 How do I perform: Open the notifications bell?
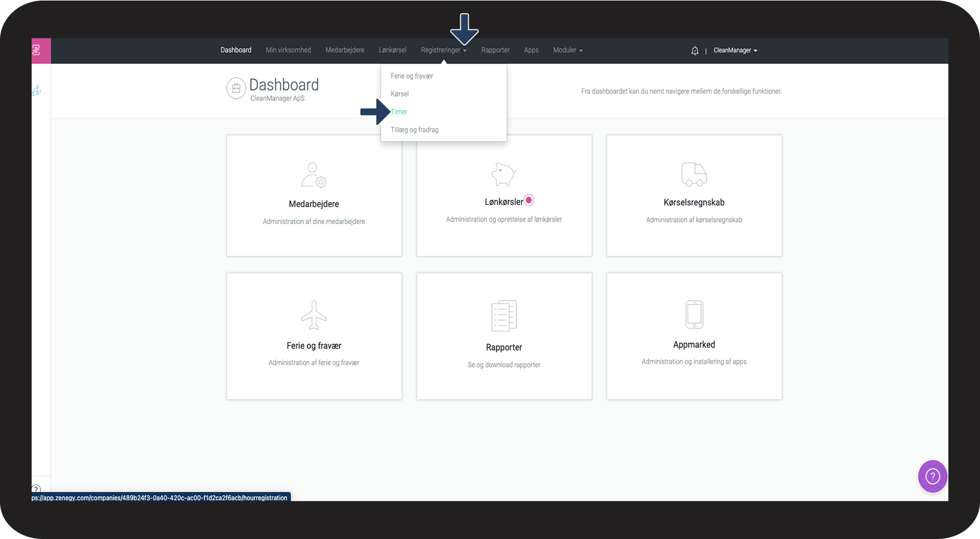(695, 51)
